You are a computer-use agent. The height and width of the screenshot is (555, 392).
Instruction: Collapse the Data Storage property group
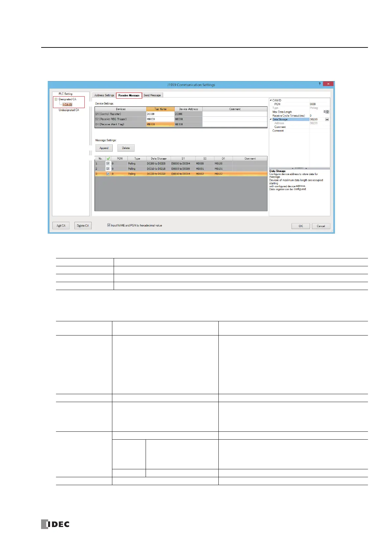point(270,119)
